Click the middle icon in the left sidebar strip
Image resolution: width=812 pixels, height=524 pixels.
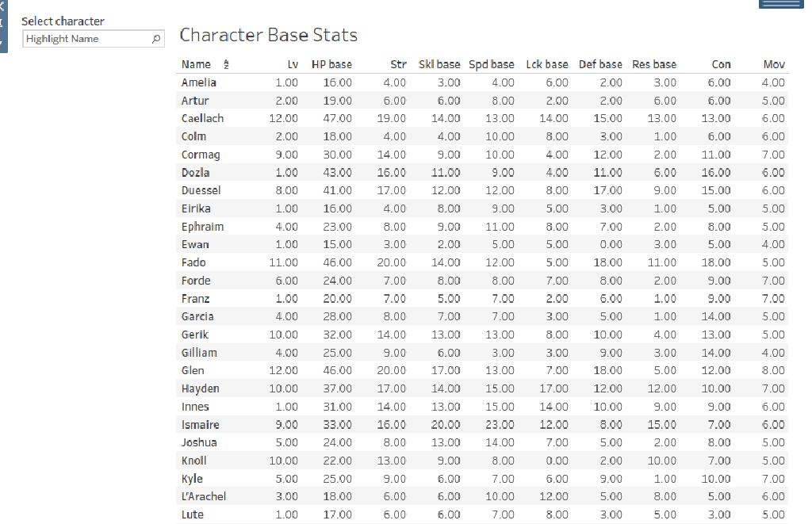(4, 21)
